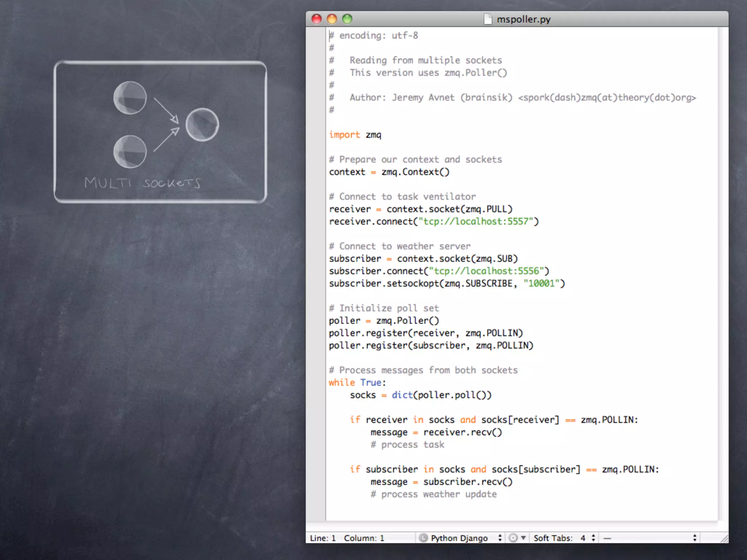Click the 'while True:' line in the code
The height and width of the screenshot is (560, 747).
coord(357,382)
